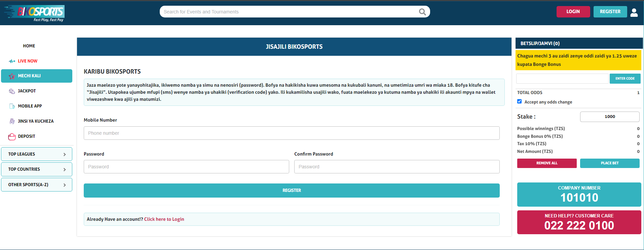Focus the Confirm Password field
Image resolution: width=644 pixels, height=250 pixels.
tap(397, 167)
